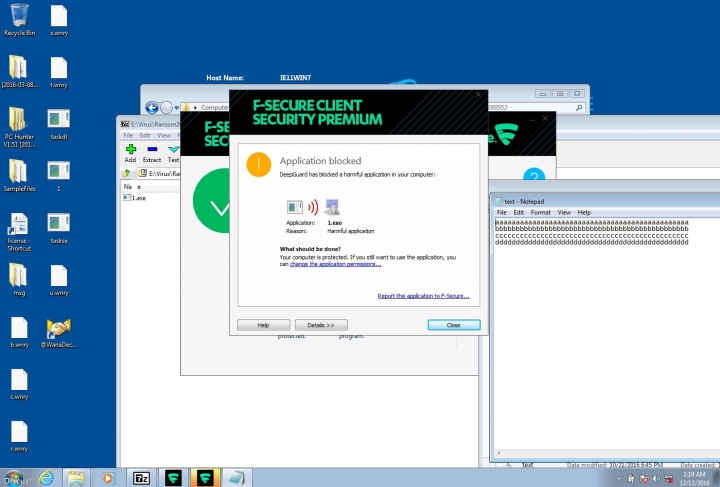Open Notepad's File menu
The image size is (720, 487).
(502, 213)
